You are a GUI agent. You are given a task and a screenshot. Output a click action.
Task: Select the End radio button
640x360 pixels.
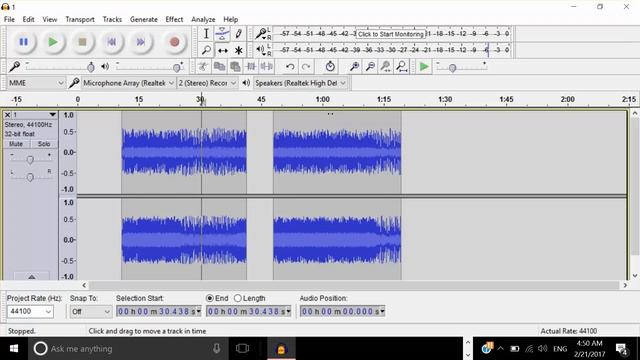coord(210,298)
